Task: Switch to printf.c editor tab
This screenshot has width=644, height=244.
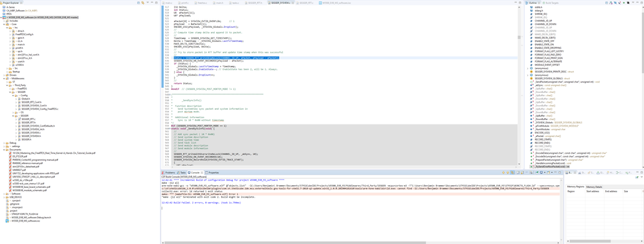Action: tap(184, 3)
